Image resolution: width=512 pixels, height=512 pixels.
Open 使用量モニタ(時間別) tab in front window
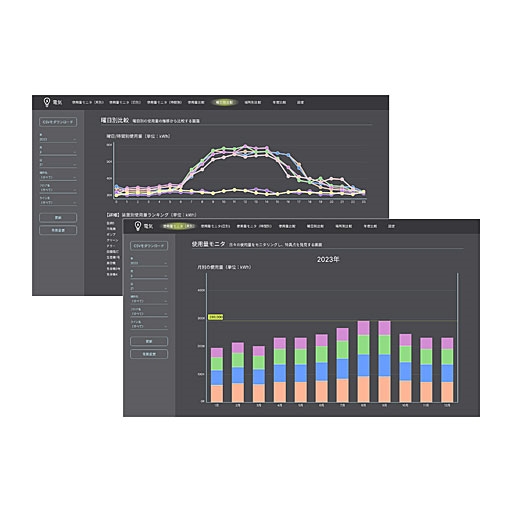tap(254, 226)
